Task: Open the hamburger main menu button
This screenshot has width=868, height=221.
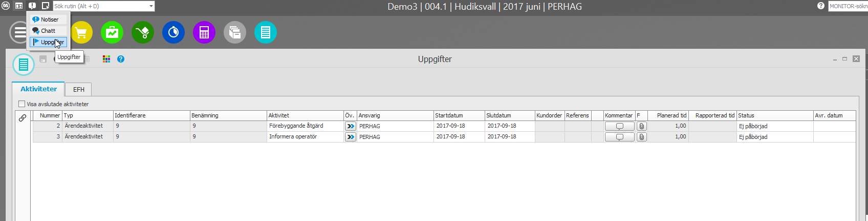Action: point(19,33)
